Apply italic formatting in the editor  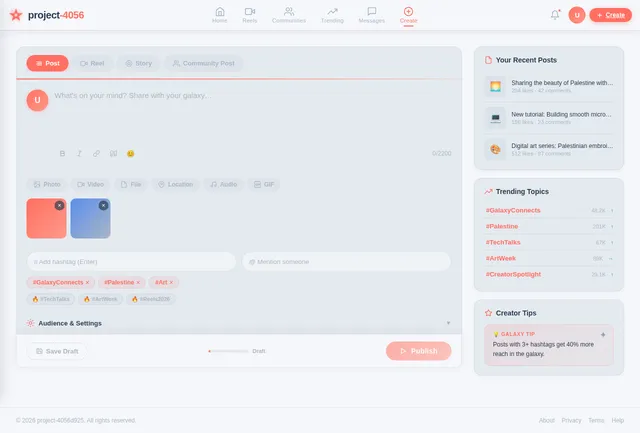(x=79, y=154)
